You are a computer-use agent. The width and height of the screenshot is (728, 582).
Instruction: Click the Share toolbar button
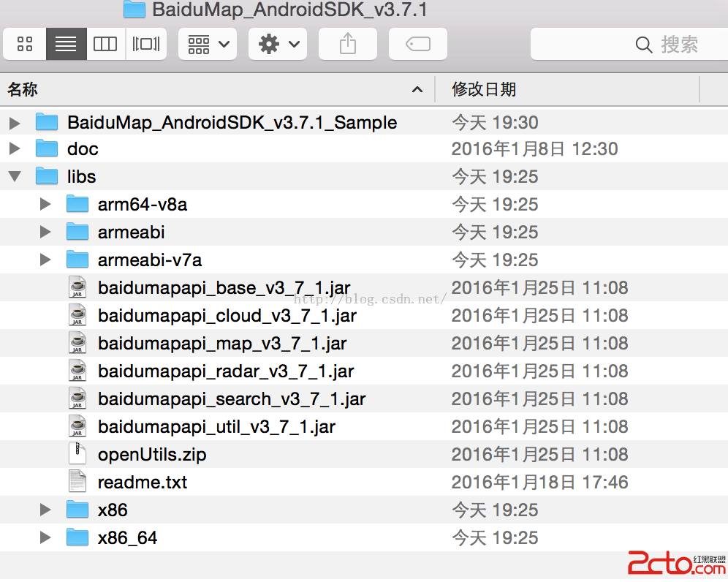[348, 44]
